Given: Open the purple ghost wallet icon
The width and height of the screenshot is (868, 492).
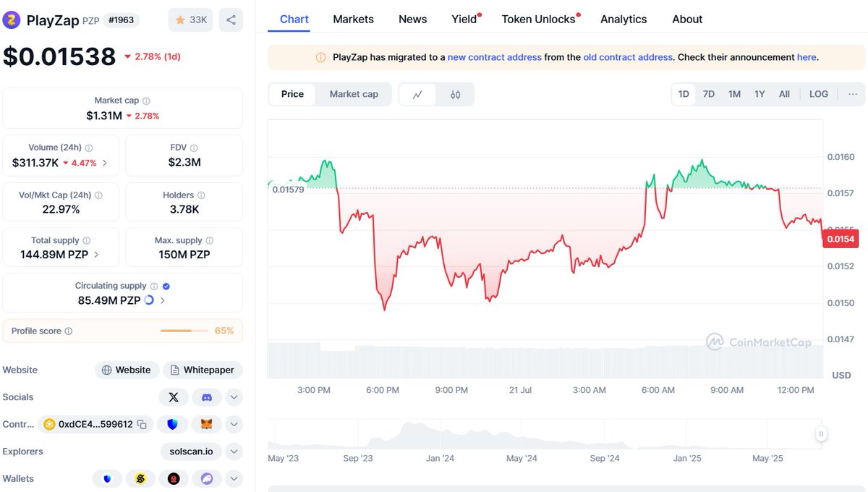Looking at the screenshot, I should click(x=207, y=479).
